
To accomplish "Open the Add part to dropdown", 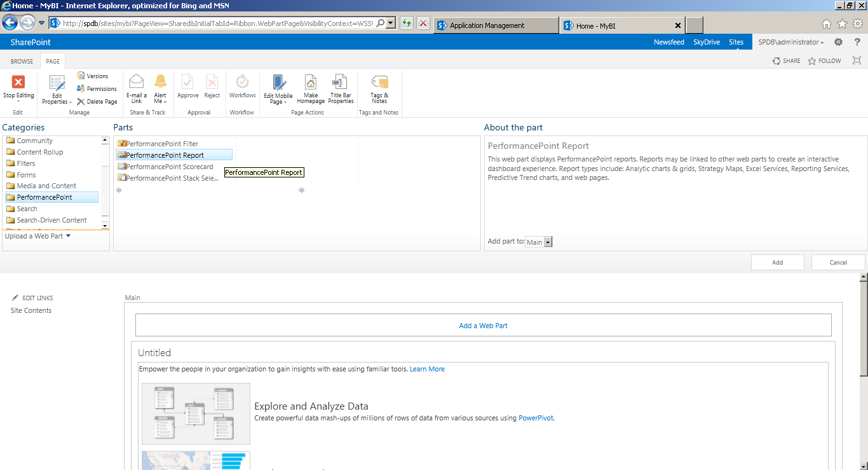I will (547, 242).
